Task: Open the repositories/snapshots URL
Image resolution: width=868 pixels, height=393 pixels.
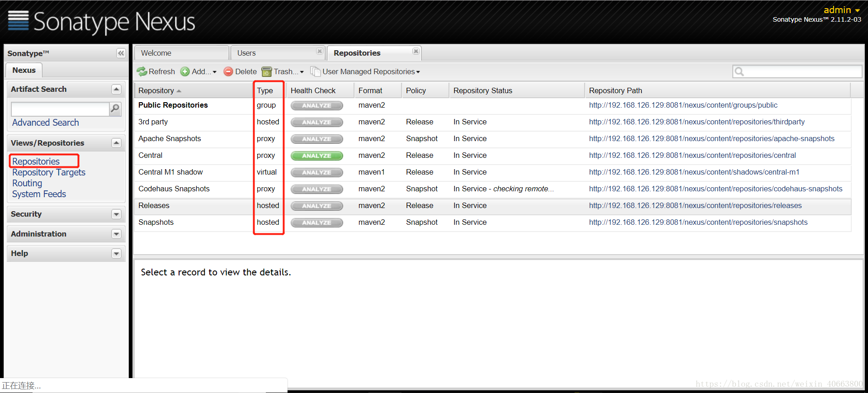Action: pos(698,223)
